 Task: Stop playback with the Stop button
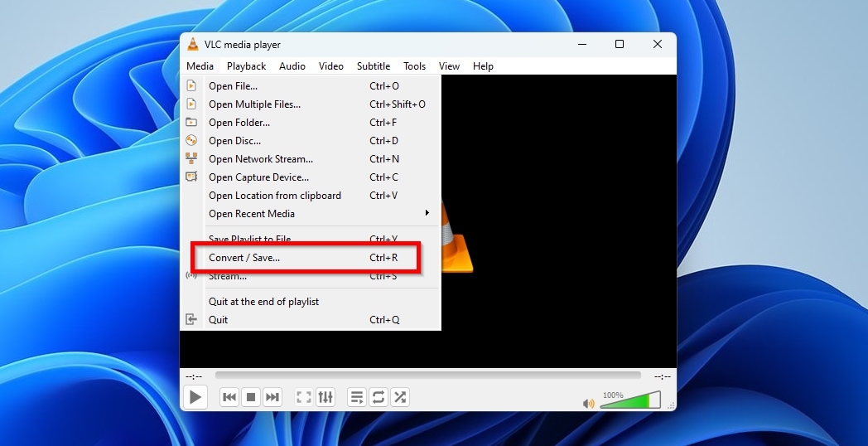point(251,397)
